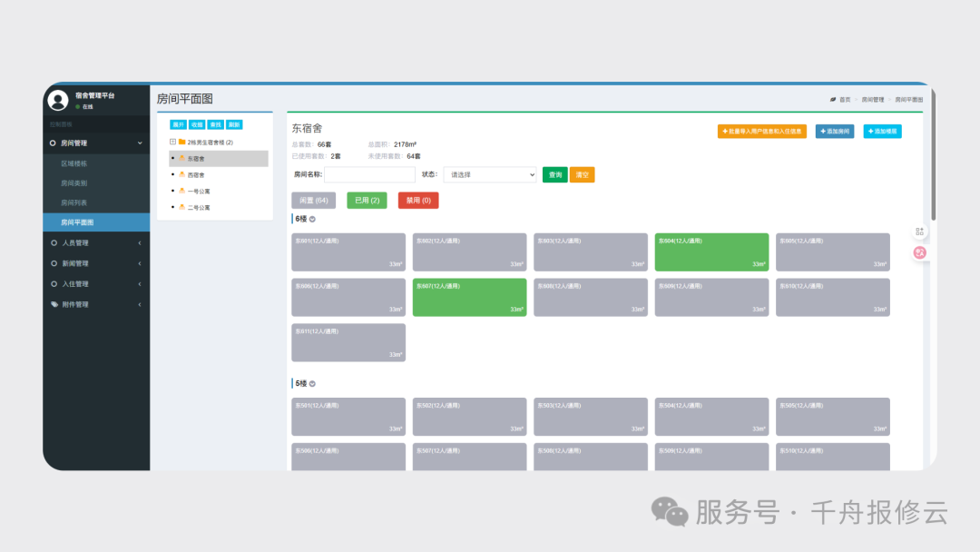Click the 房间名称 text input field
The width and height of the screenshot is (980, 552).
369,174
